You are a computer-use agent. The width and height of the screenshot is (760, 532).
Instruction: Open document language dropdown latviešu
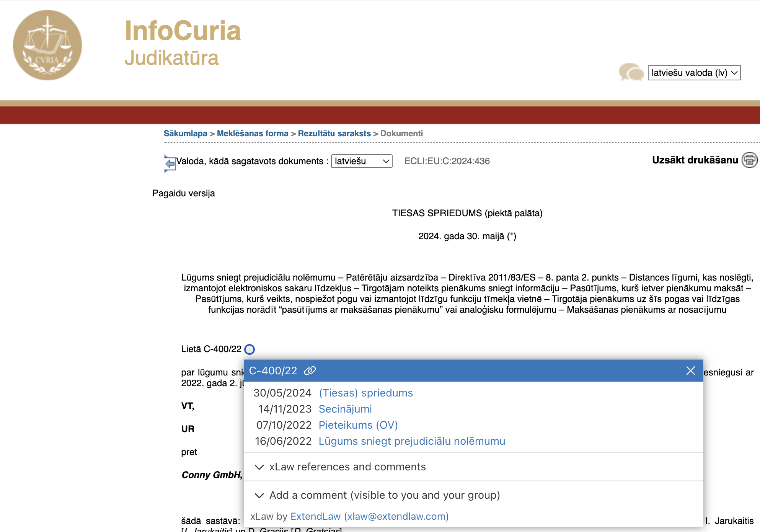tap(361, 161)
